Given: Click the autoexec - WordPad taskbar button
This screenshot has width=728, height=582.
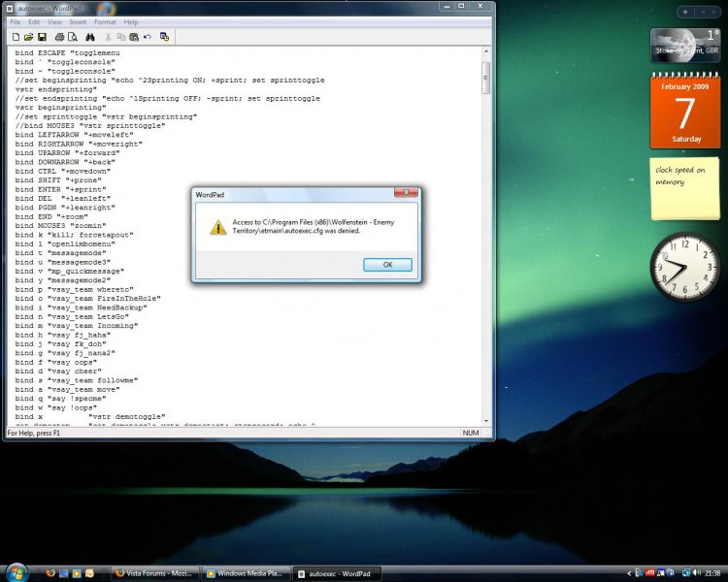Looking at the screenshot, I should click(337, 573).
